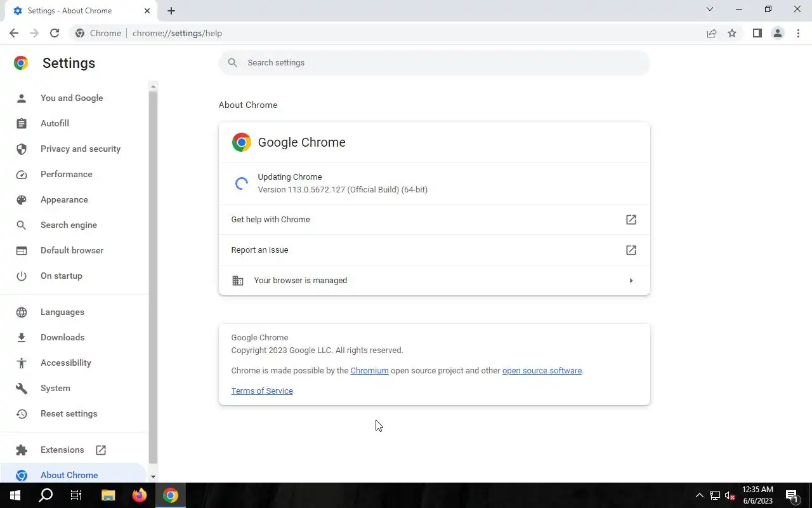
Task: Open Chrome's three-dot menu
Action: point(799,33)
